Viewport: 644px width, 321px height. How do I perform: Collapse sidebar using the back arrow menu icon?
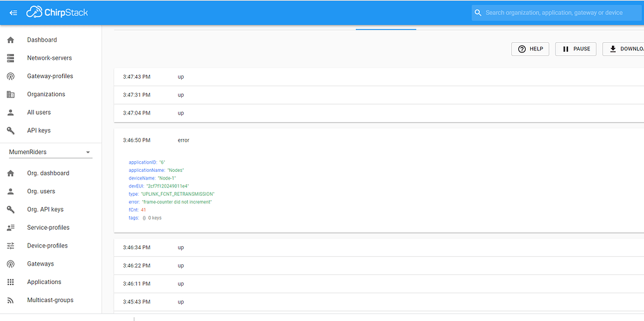[13, 13]
